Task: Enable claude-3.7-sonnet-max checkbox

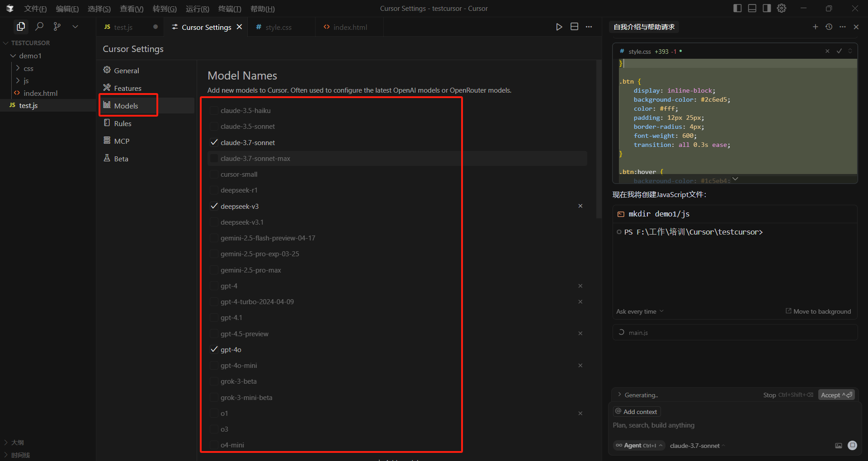Action: pyautogui.click(x=214, y=158)
